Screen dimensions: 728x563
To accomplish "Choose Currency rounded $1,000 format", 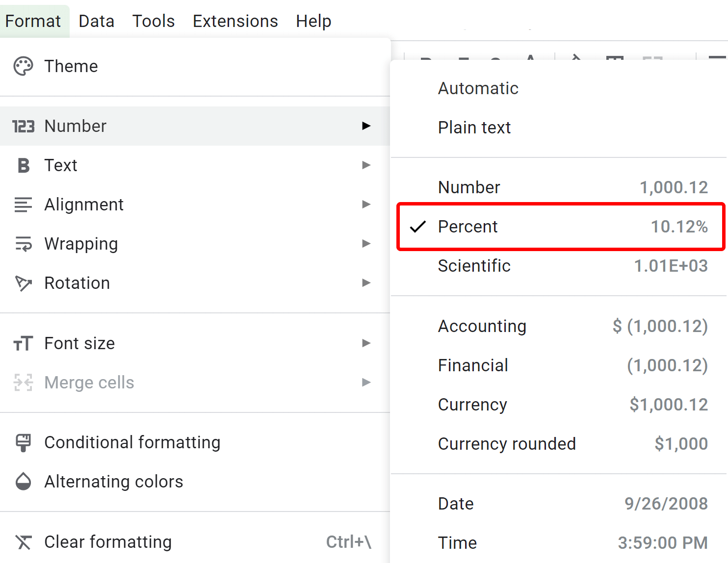I will (x=507, y=444).
